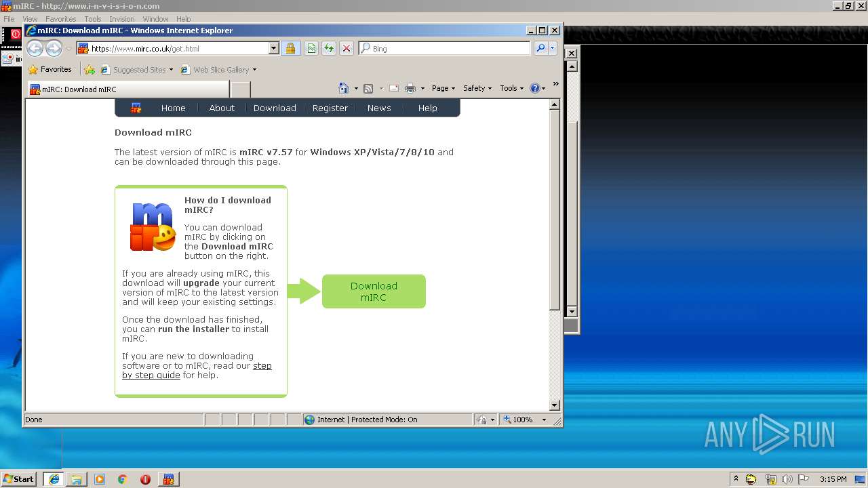Go forward with the IE Forward arrow
This screenshot has width=868, height=488.
[x=54, y=48]
